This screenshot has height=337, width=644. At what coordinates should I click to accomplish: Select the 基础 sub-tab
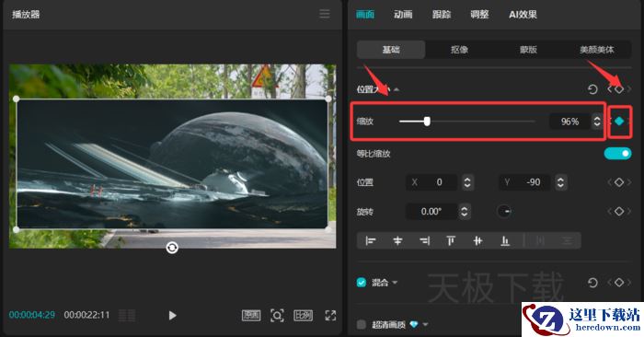pos(391,50)
